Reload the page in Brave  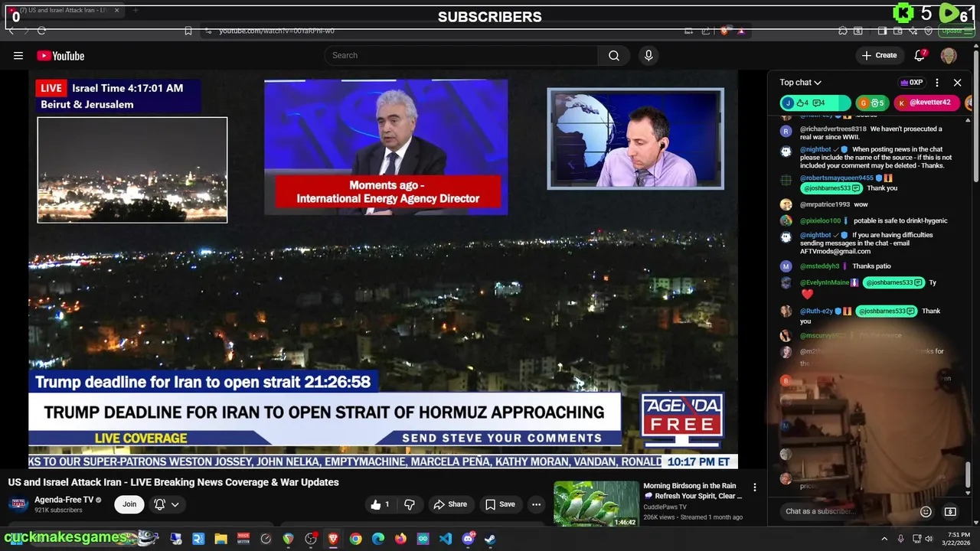pos(41,31)
